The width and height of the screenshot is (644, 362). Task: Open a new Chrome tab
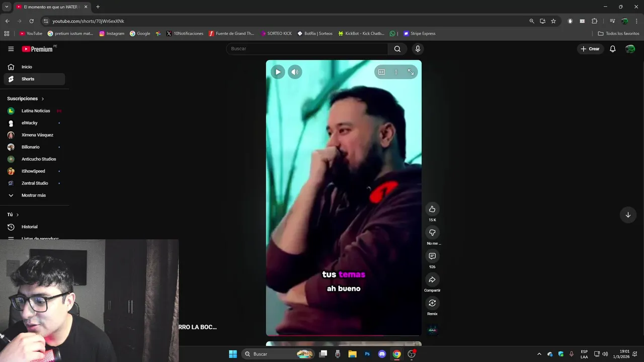pos(98,7)
